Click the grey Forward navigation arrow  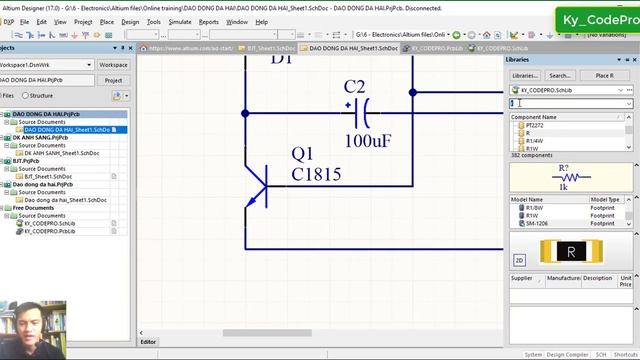coord(471,35)
